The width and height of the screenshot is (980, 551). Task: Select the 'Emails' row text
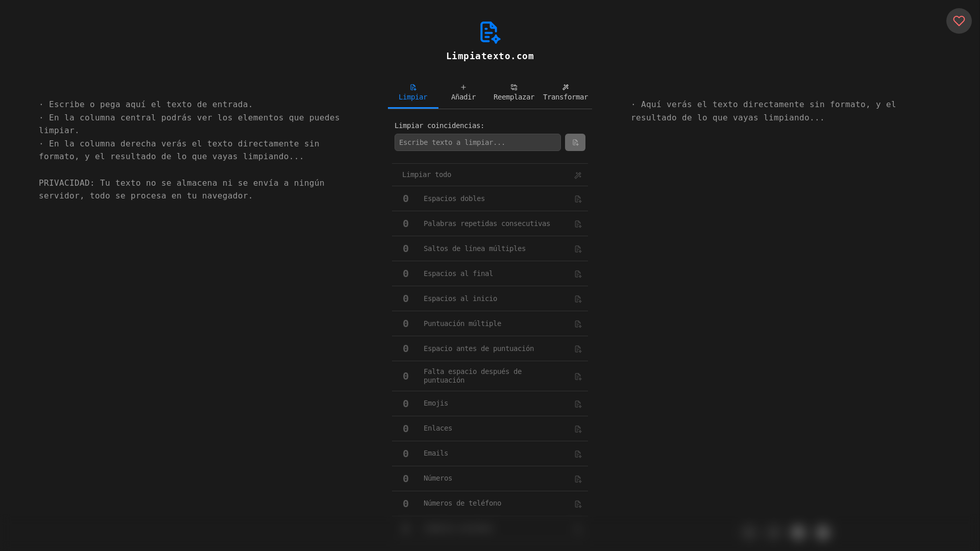pos(436,453)
